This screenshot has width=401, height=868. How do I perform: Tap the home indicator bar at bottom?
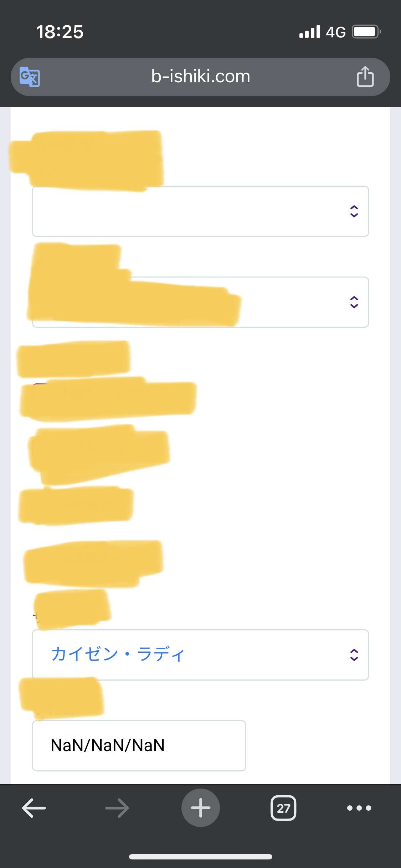[201, 857]
